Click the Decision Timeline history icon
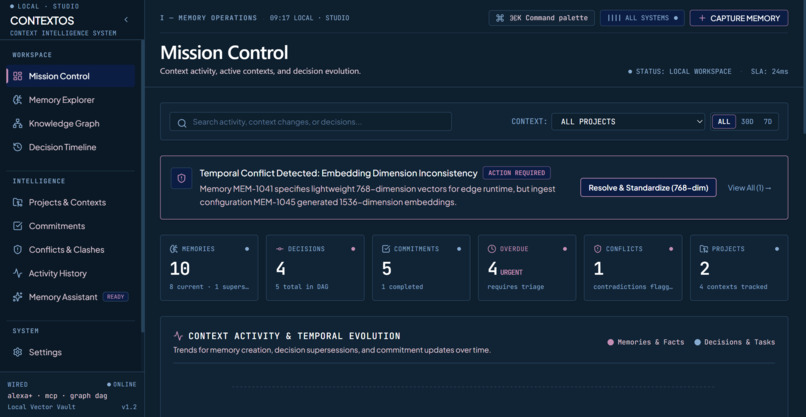 click(17, 147)
